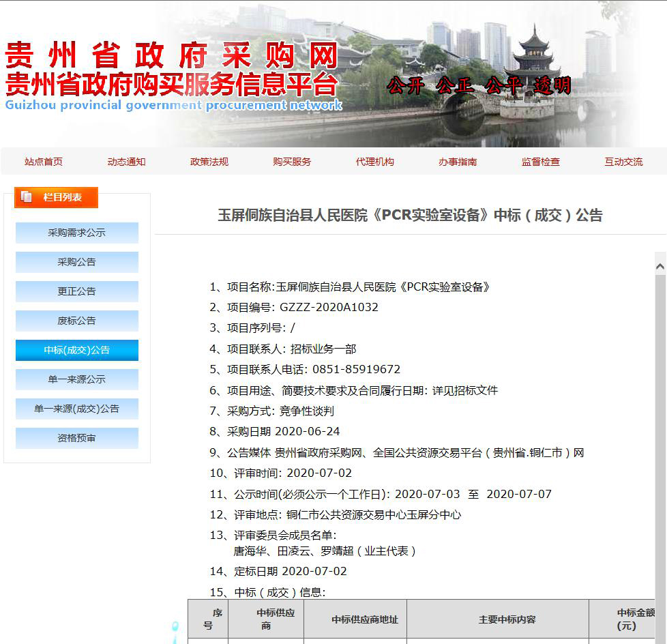Click the 定标日期 2020-07-02 line
Image resolution: width=667 pixels, height=644 pixels.
(278, 571)
